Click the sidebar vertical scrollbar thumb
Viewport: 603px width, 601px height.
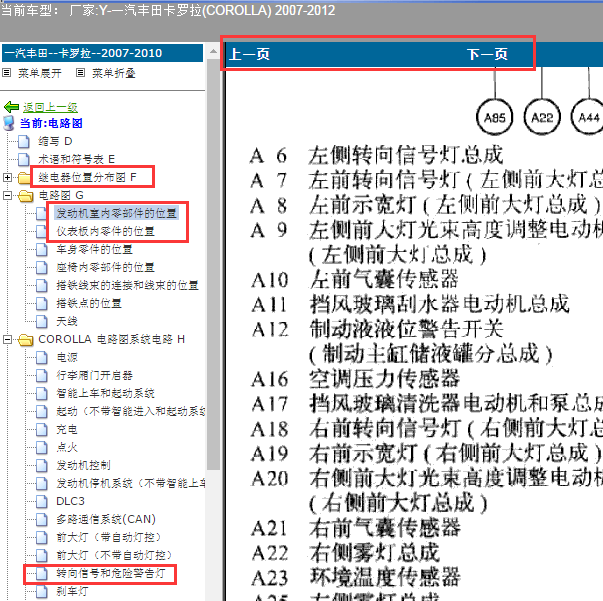pos(213,265)
